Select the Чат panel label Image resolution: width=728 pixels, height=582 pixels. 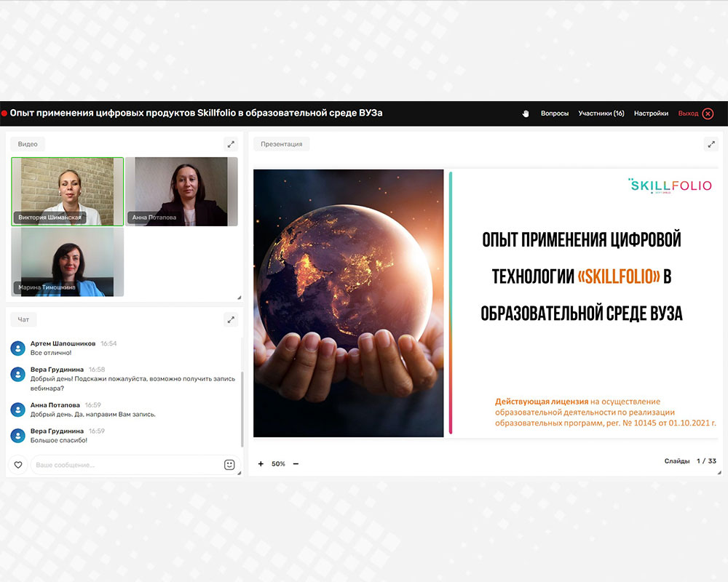[23, 320]
